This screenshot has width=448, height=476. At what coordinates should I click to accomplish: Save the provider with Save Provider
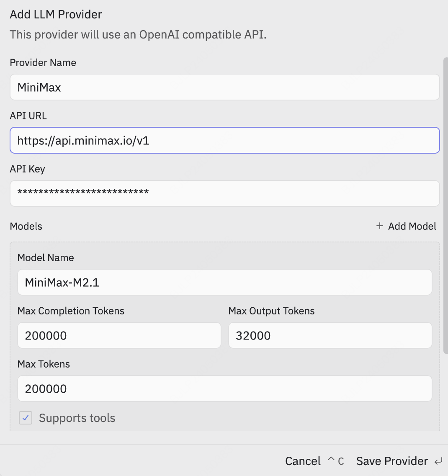coord(392,461)
